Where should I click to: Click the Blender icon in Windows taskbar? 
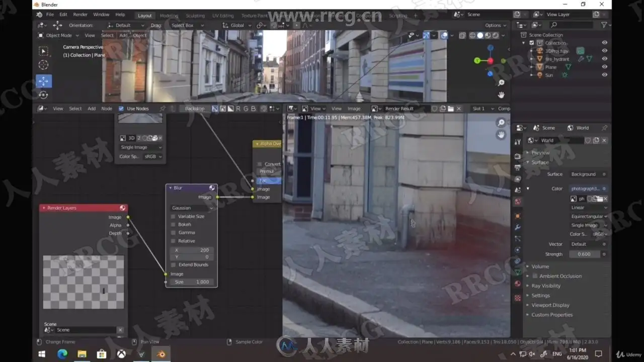161,354
